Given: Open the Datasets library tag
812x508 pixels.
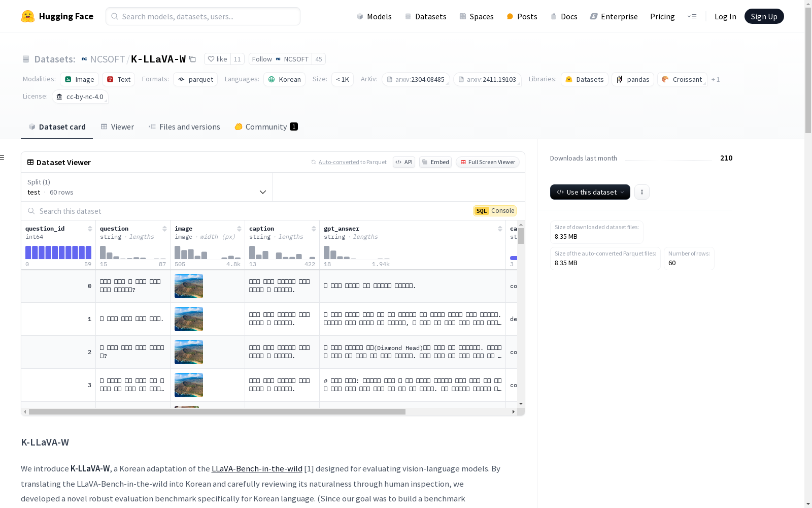Looking at the screenshot, I should tap(585, 79).
